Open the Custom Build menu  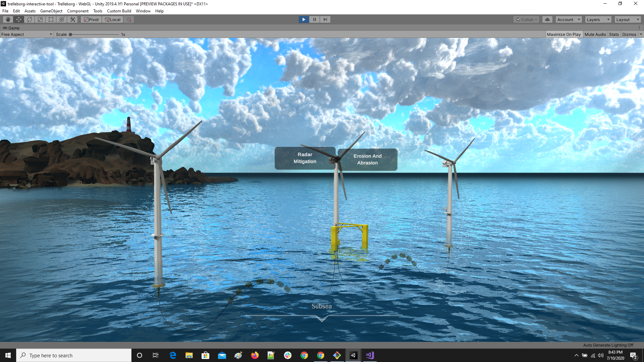[x=119, y=11]
